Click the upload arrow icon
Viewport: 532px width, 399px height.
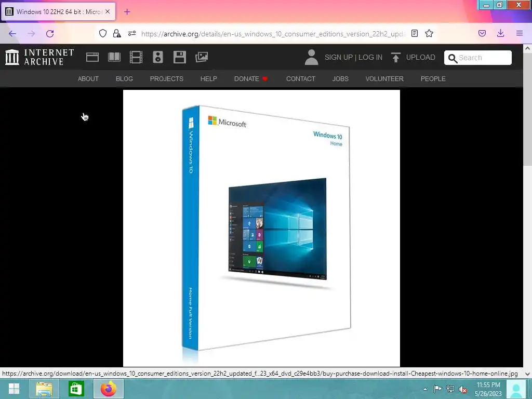click(395, 57)
